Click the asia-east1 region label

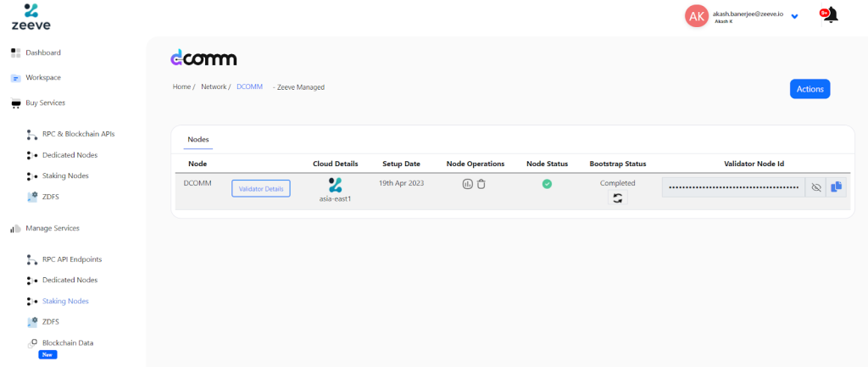point(335,198)
